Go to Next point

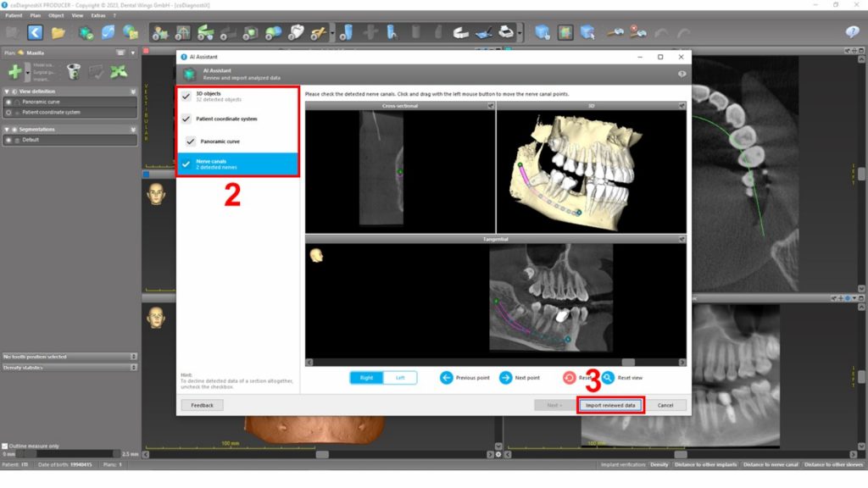(x=520, y=377)
